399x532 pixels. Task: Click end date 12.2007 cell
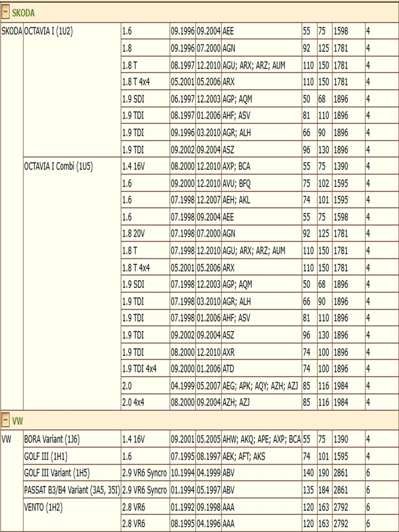pyautogui.click(x=208, y=200)
